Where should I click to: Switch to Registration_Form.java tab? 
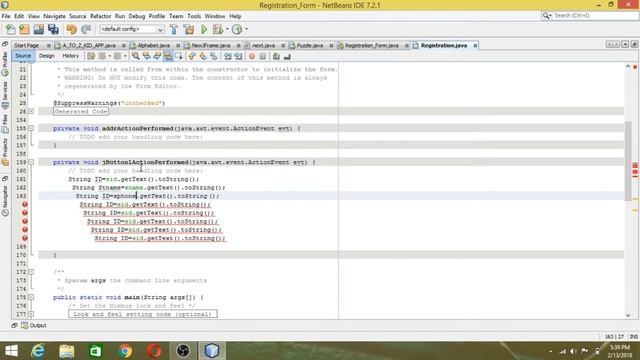[371, 45]
